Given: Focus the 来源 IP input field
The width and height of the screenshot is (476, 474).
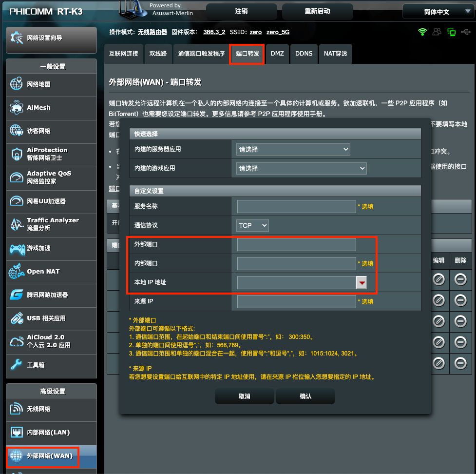Looking at the screenshot, I should (x=296, y=302).
